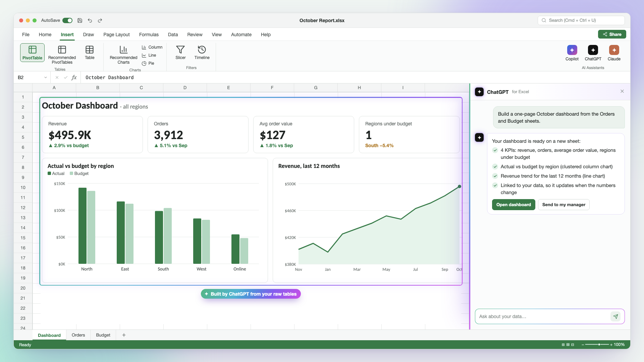Select row 21 header
The height and width of the screenshot is (362, 644).
tap(23, 298)
